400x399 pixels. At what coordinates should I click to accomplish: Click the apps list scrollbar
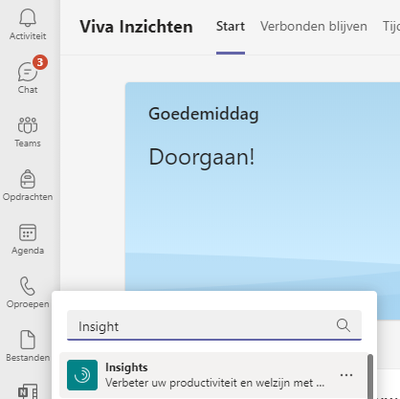(x=370, y=377)
